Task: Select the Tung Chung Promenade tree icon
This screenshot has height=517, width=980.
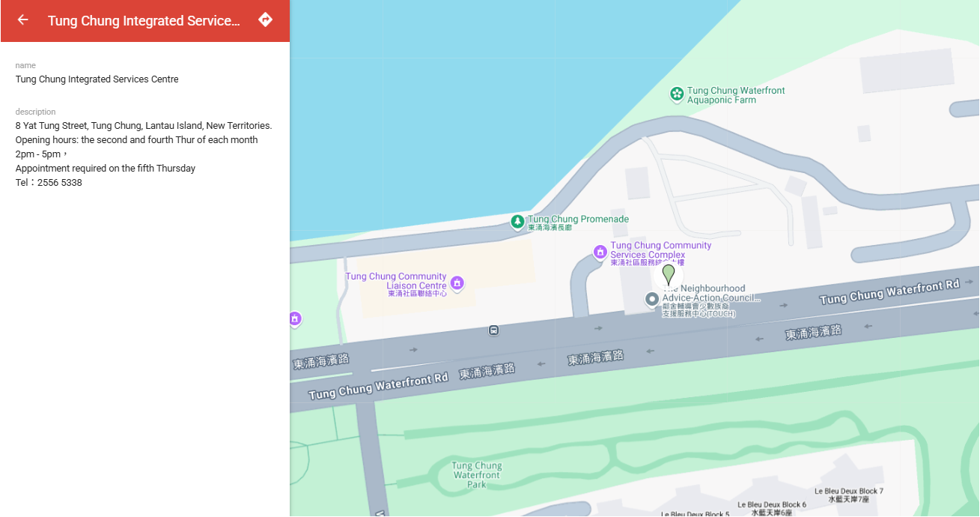Action: tap(517, 222)
